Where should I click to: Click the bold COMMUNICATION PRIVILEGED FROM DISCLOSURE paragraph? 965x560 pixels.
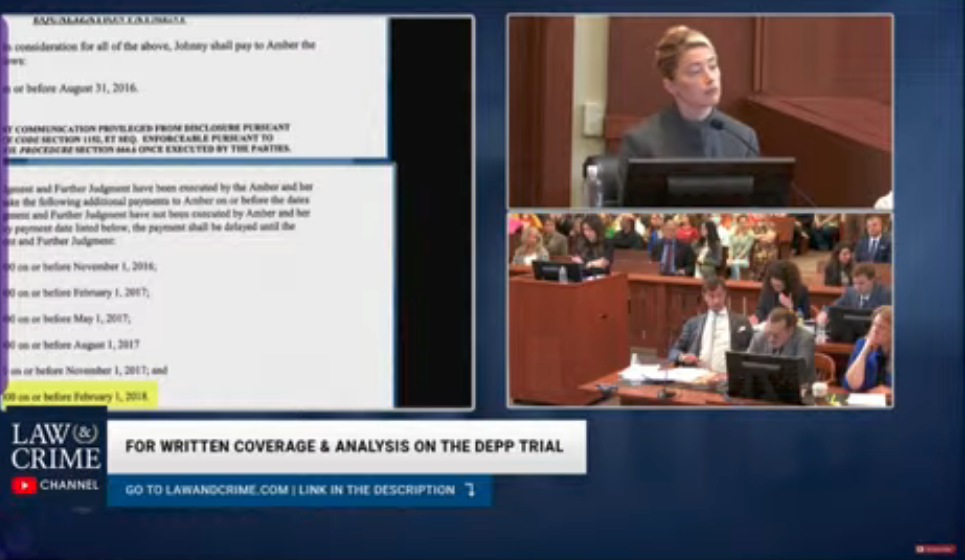point(146,138)
